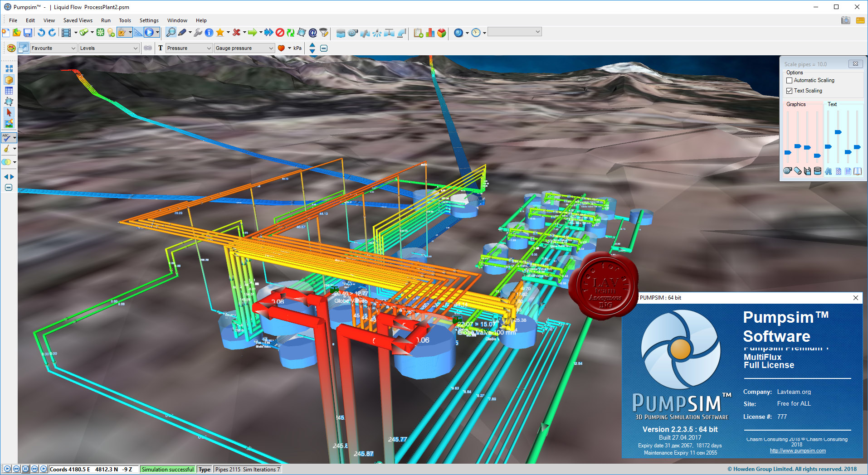Select the pencil draw tool
Screen dimensions: 868x475
[182, 33]
